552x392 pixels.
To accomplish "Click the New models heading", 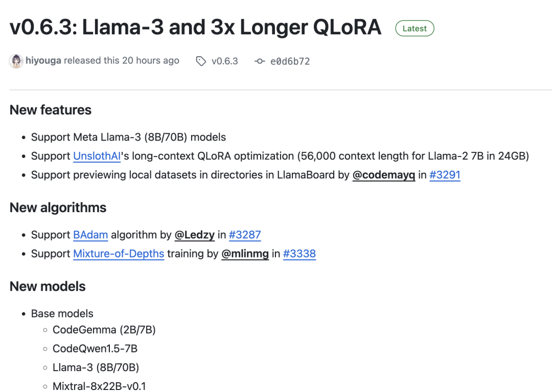I will 48,286.
